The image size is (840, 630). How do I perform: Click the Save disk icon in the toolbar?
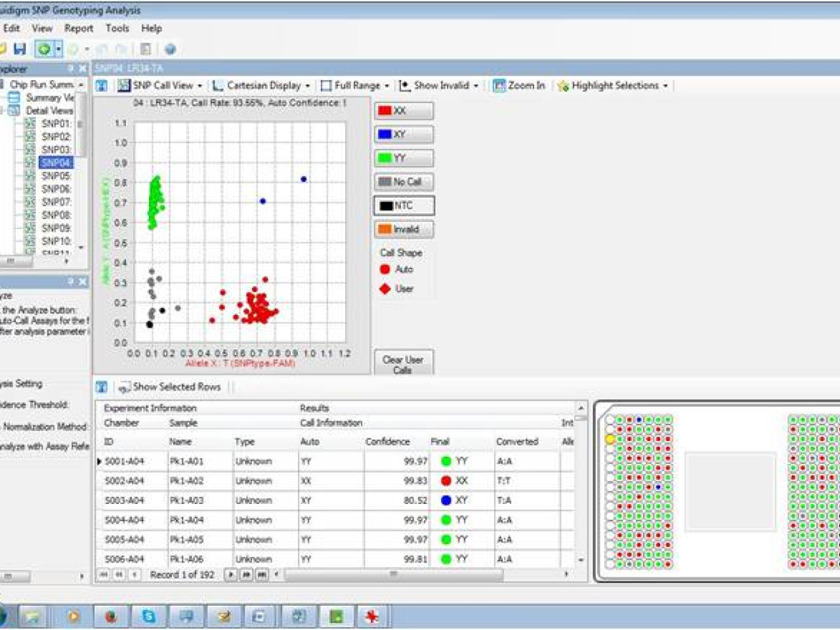click(x=20, y=49)
